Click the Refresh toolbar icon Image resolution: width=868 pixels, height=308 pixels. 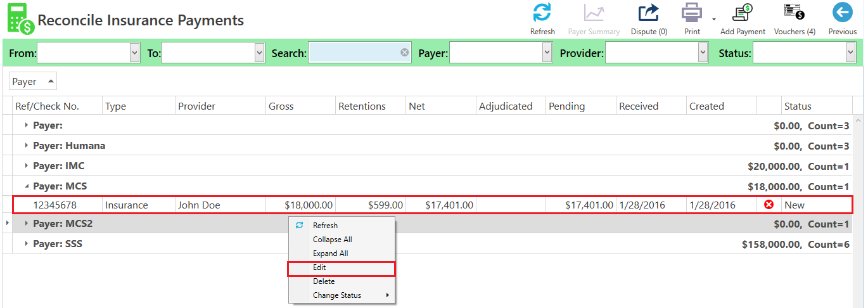point(542,13)
